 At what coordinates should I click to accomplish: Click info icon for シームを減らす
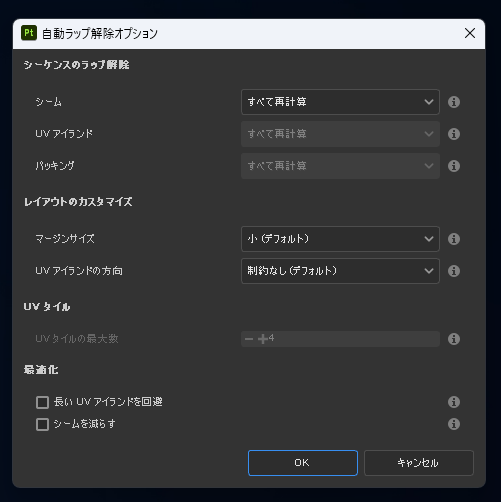point(454,424)
